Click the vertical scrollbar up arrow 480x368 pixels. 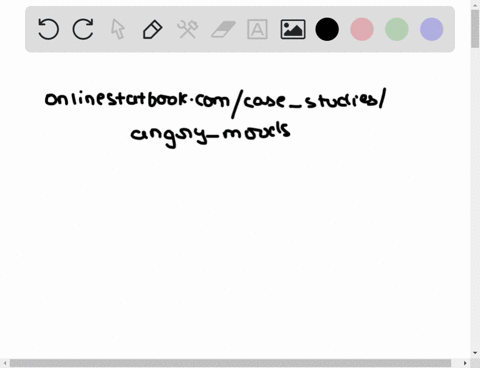475,4
